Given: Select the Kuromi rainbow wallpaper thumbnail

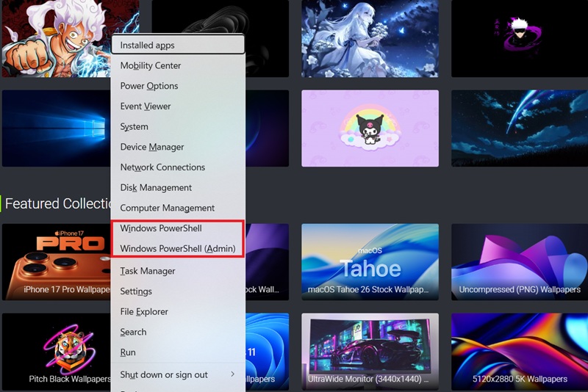Looking at the screenshot, I should [x=370, y=128].
